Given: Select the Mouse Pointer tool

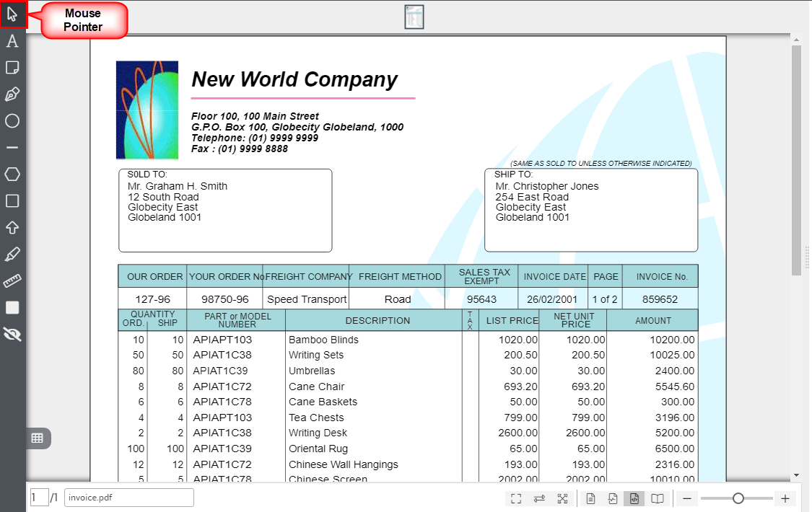Looking at the screenshot, I should (x=13, y=14).
